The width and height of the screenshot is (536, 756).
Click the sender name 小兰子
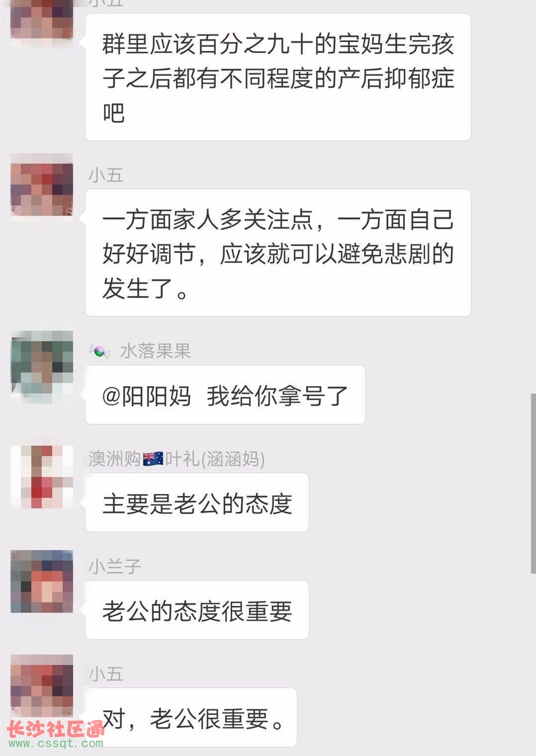[115, 567]
